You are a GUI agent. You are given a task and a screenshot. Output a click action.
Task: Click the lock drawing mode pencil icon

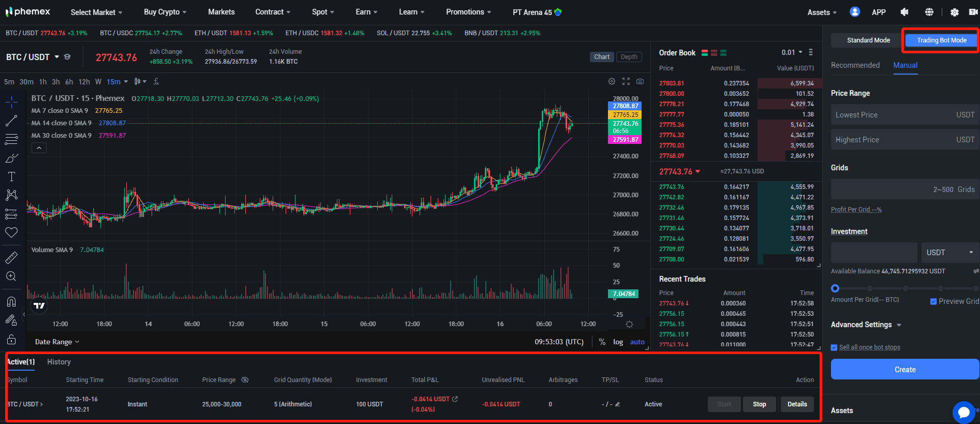(x=11, y=320)
